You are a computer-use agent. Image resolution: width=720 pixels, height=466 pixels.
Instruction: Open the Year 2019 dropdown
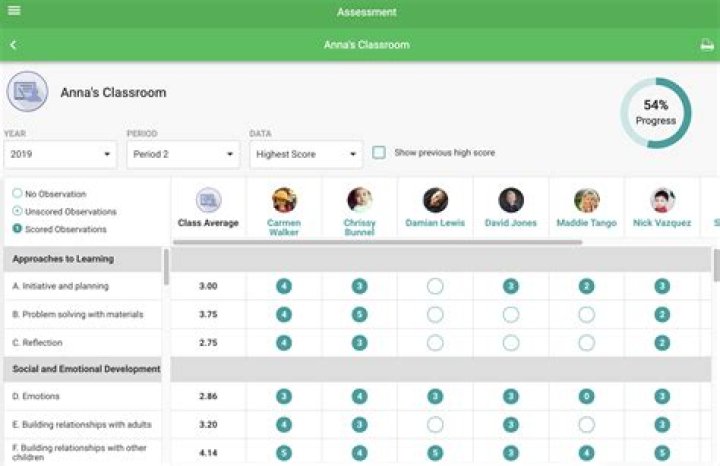(59, 155)
